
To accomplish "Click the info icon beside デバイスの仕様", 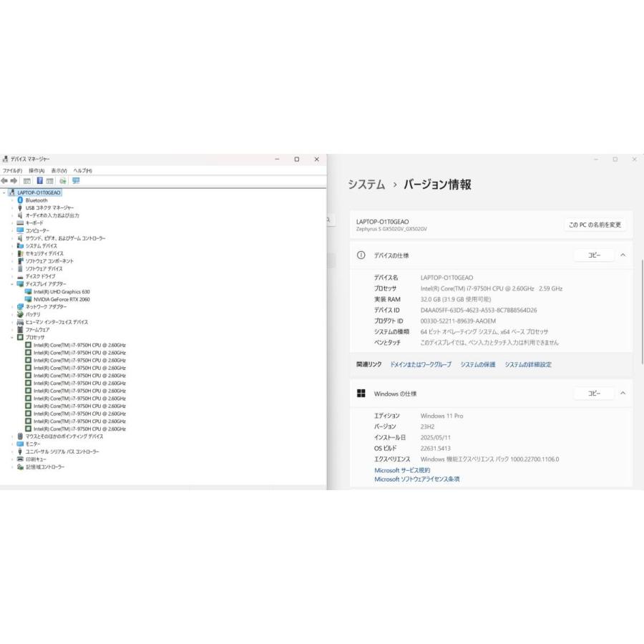I will click(x=361, y=255).
